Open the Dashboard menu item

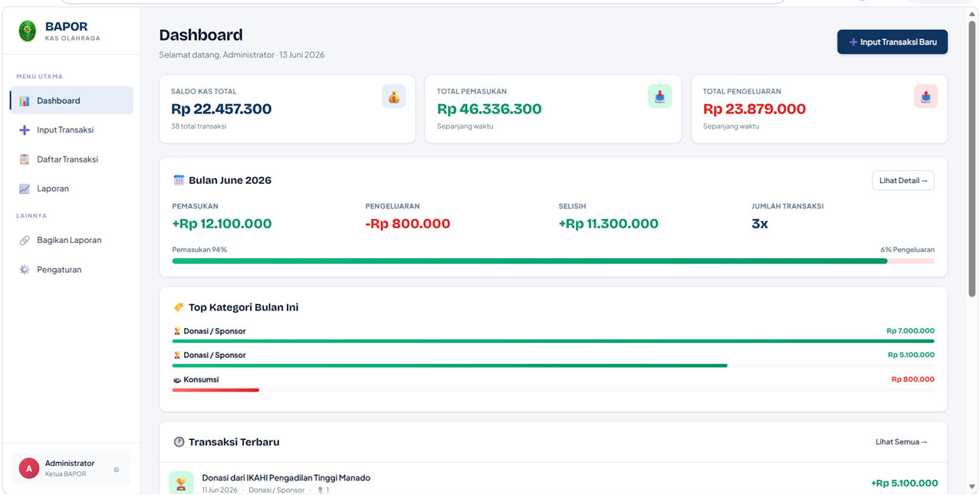click(x=71, y=100)
